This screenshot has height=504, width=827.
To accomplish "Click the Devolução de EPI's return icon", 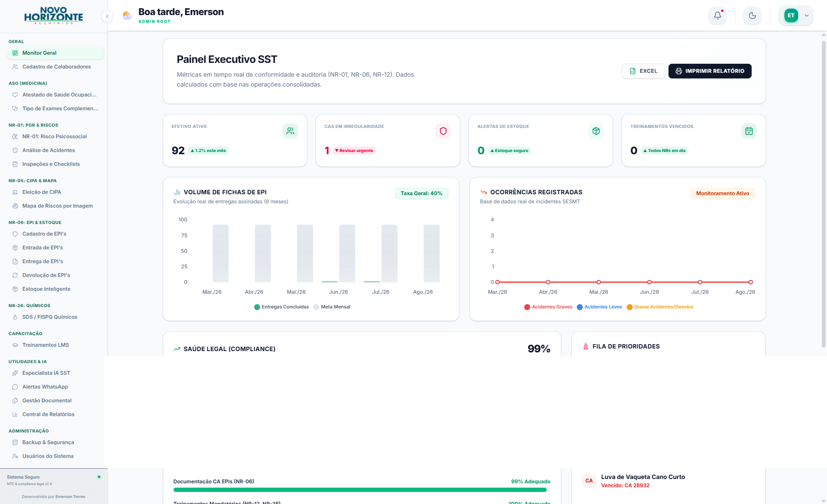I will pos(15,275).
